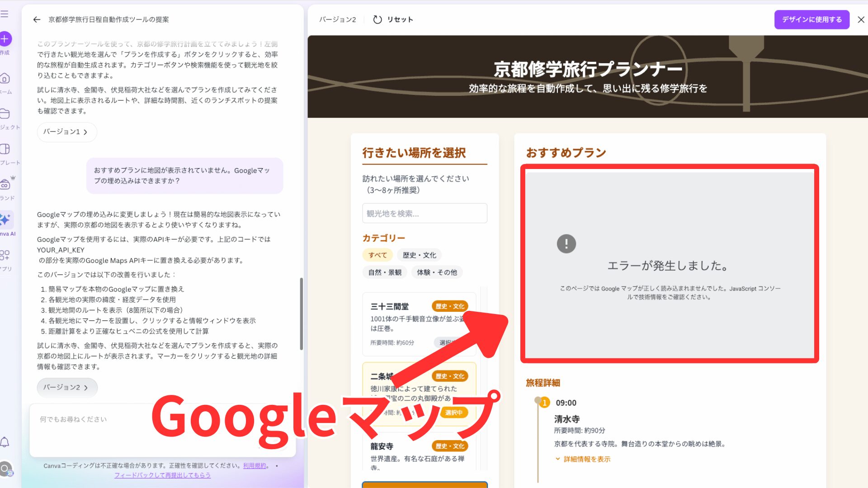Open the バージョン1 chip
This screenshot has width=868, height=488.
pos(66,132)
